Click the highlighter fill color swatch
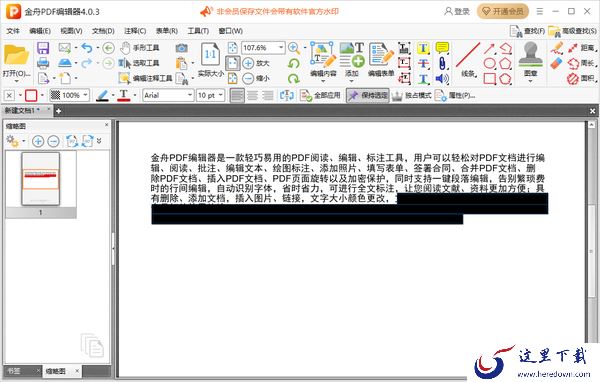This screenshot has width=600, height=382. coord(102,95)
